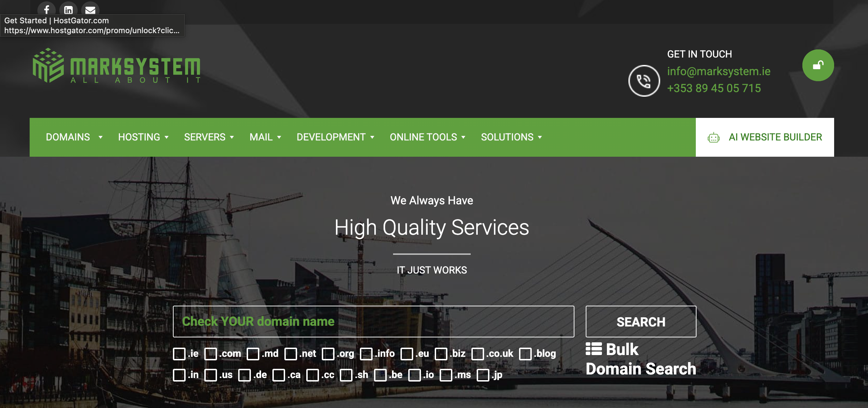Click the Bulk Domain Search list icon

[593, 349]
